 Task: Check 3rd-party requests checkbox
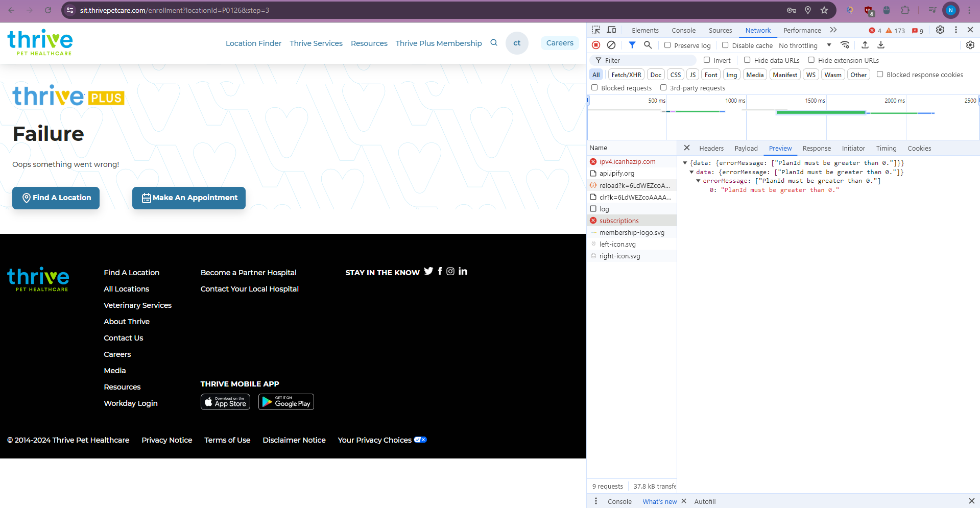click(x=663, y=87)
